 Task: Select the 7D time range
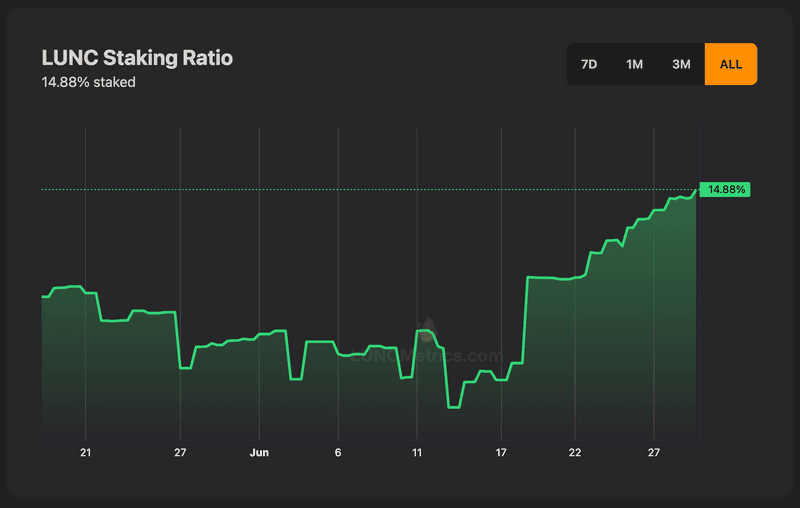click(x=589, y=64)
